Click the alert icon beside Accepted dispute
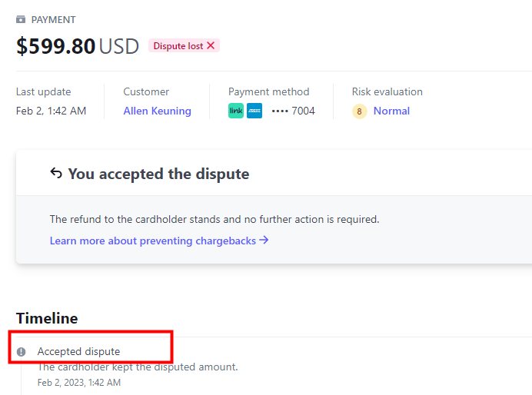The image size is (532, 395). coord(22,352)
